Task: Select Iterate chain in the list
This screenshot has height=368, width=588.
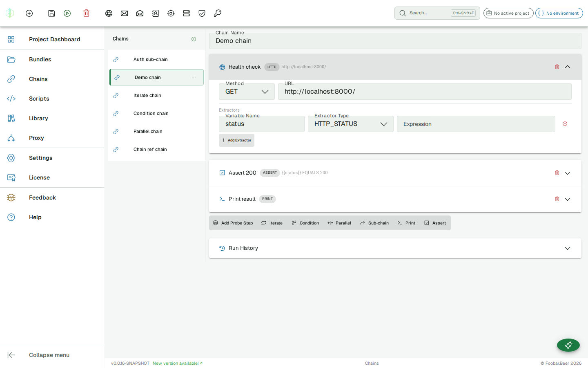Action: click(156, 95)
